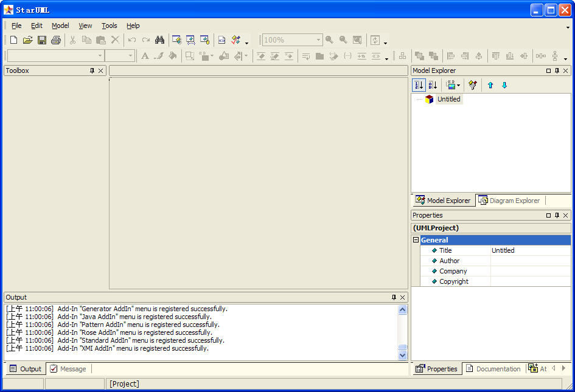Screen dimensions: 575x392
Task: Click the Print icon in the toolbar
Action: click(x=56, y=40)
